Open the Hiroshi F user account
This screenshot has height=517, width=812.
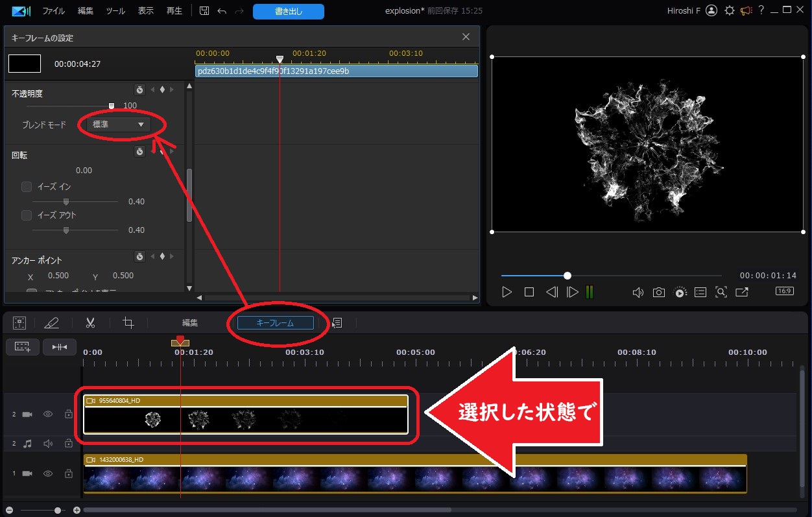(x=692, y=10)
